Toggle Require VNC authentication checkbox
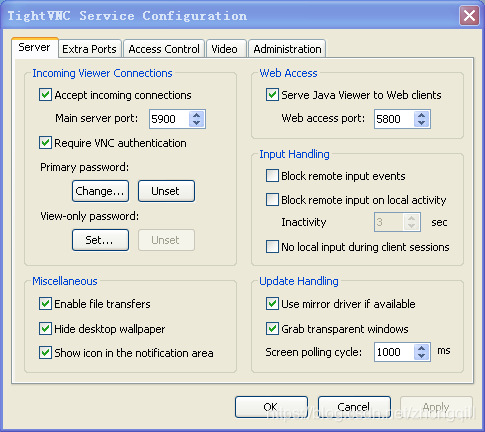The width and height of the screenshot is (485, 432). (45, 143)
